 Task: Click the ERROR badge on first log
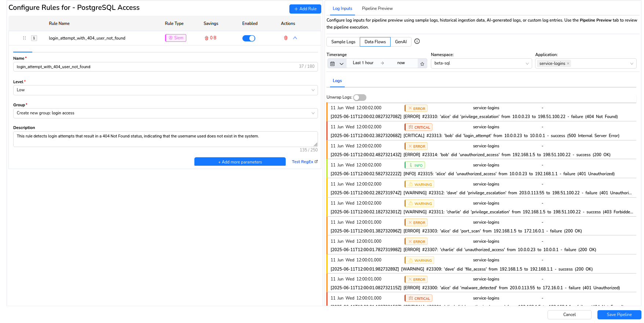point(416,109)
